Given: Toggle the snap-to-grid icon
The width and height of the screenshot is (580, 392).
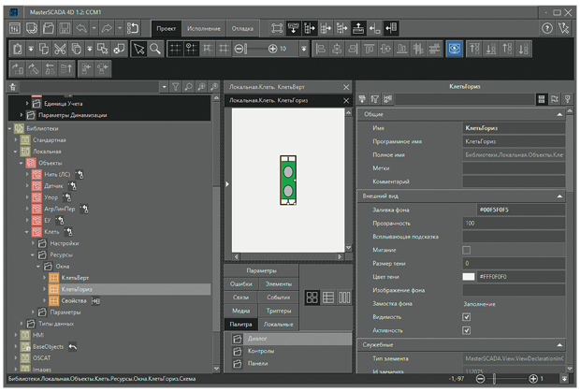Looking at the screenshot, I should pos(192,49).
